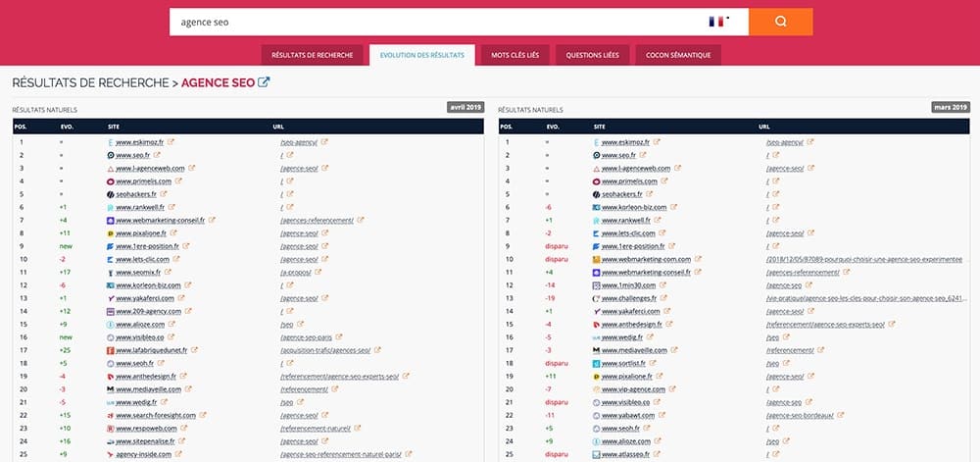Open the /2018/12/05/87089 pourquoi-choisir URL link

pos(864,259)
